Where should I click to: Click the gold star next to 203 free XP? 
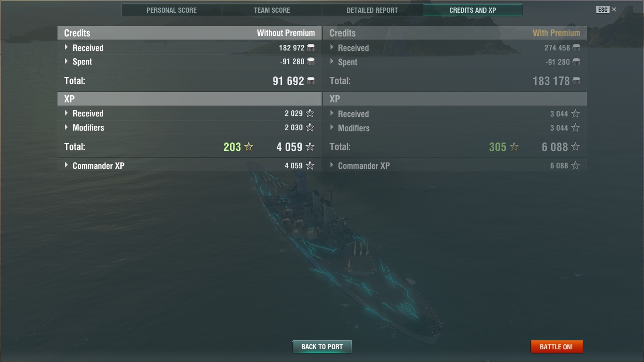coord(249,147)
